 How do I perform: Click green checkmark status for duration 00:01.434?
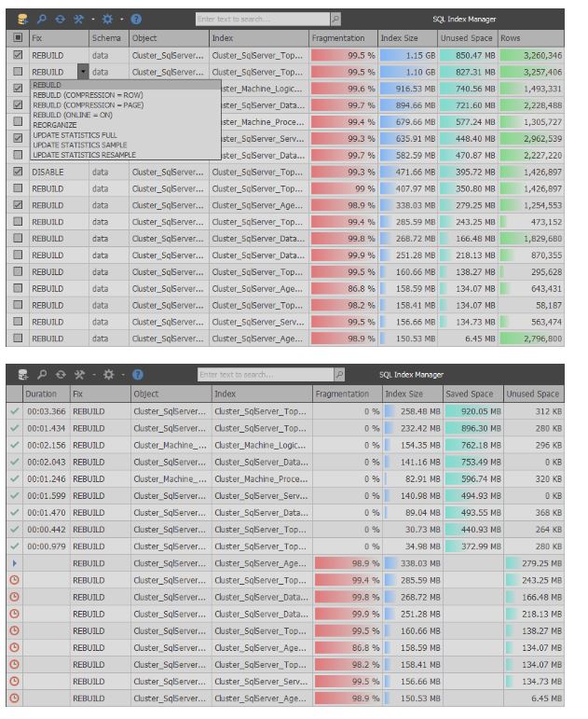pos(15,428)
